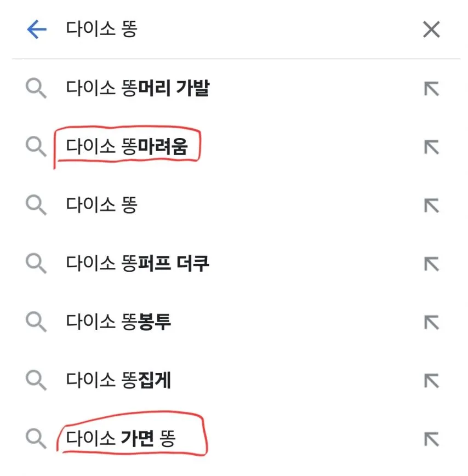Insert 다이소 가면 똥 using its arrow icon

pos(432,438)
